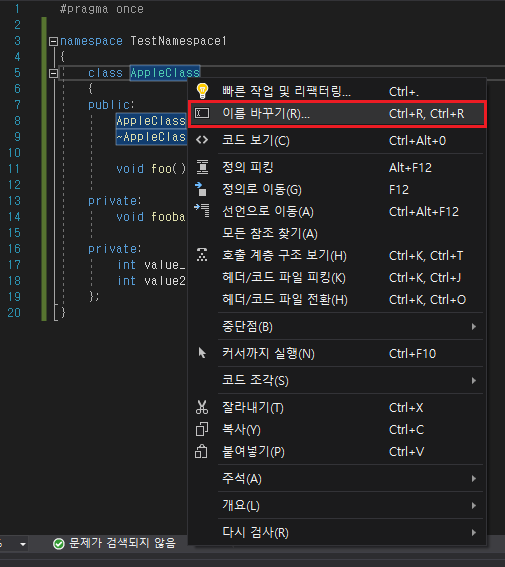Expand the 다시 검사(R) submenu
Image resolution: width=505 pixels, height=567 pixels.
point(337,532)
